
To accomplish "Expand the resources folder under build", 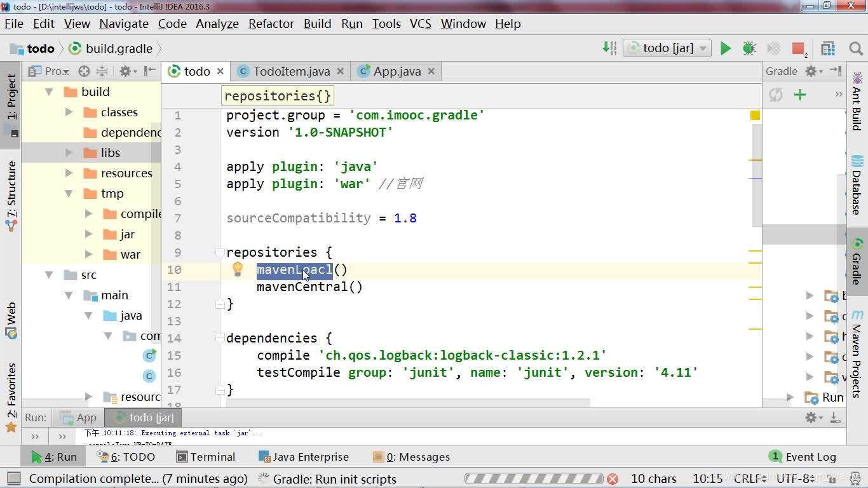I will (69, 173).
